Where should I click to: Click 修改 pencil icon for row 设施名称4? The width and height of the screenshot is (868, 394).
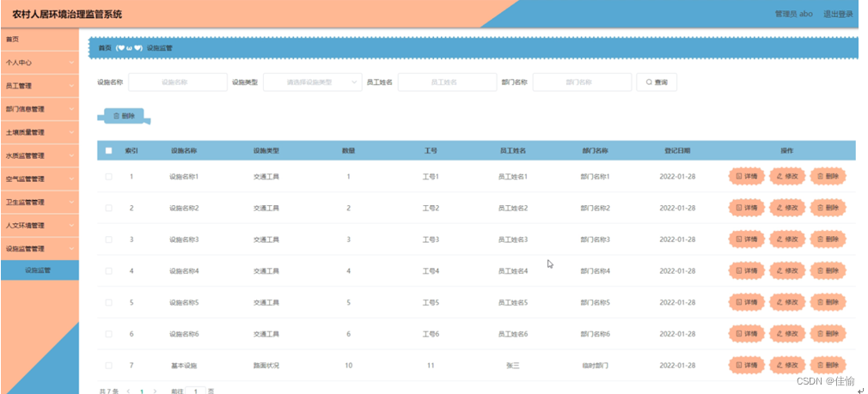779,271
